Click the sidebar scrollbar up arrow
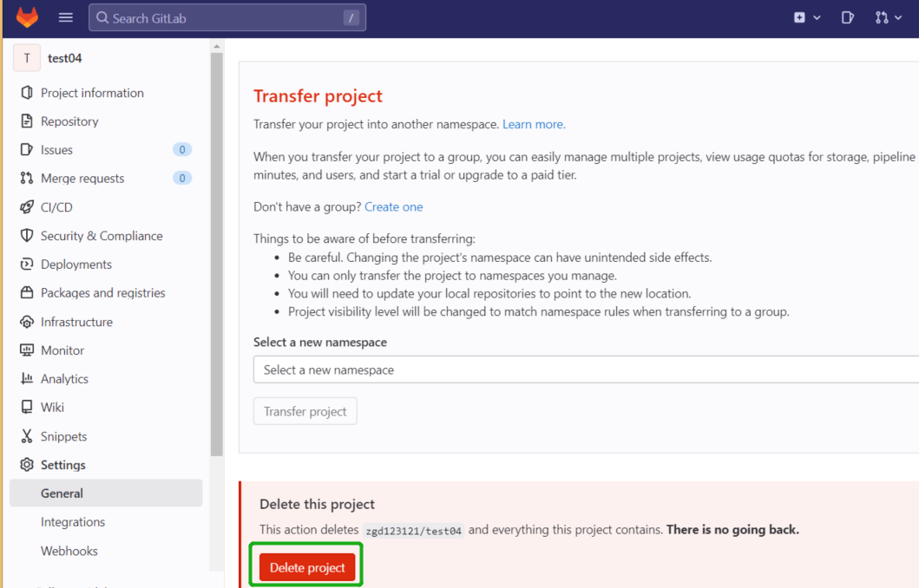The width and height of the screenshot is (919, 588). [217, 46]
